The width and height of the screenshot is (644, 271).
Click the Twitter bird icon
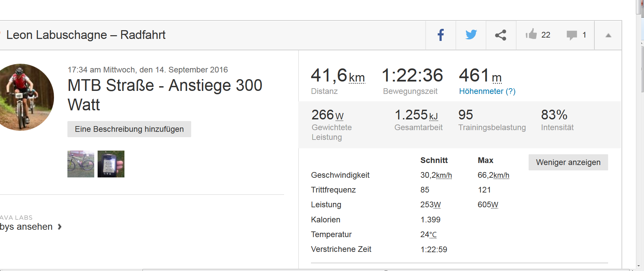click(x=471, y=35)
